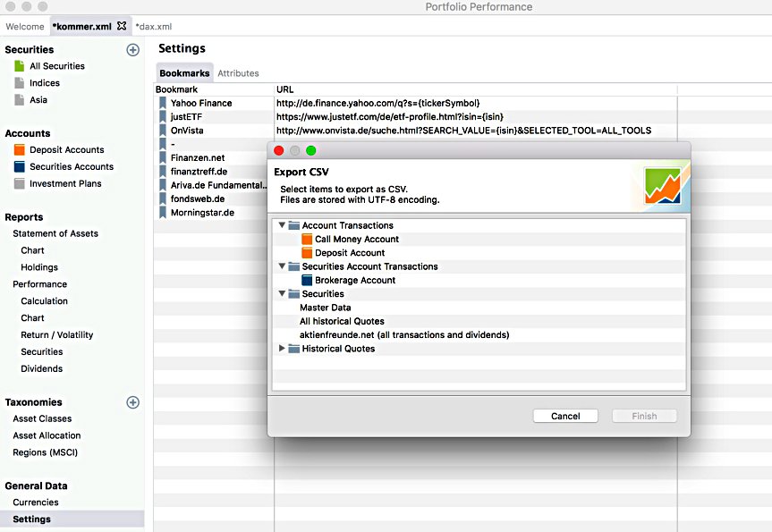
Task: Open the Attributes settings tab
Action: [238, 72]
